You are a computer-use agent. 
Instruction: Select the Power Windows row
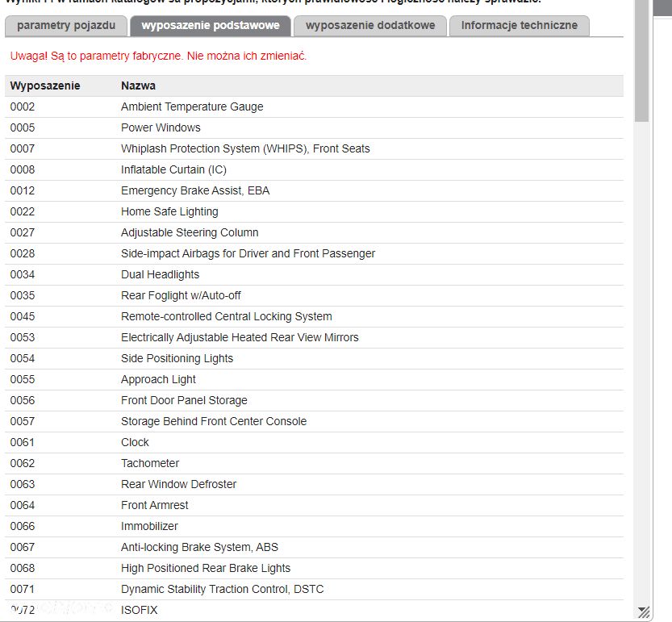pyautogui.click(x=314, y=127)
